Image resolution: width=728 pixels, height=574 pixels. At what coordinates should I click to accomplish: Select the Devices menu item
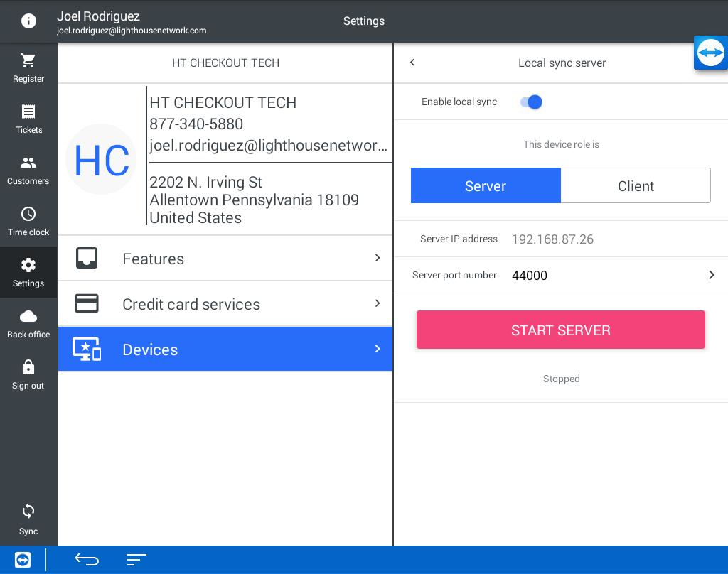tap(225, 350)
